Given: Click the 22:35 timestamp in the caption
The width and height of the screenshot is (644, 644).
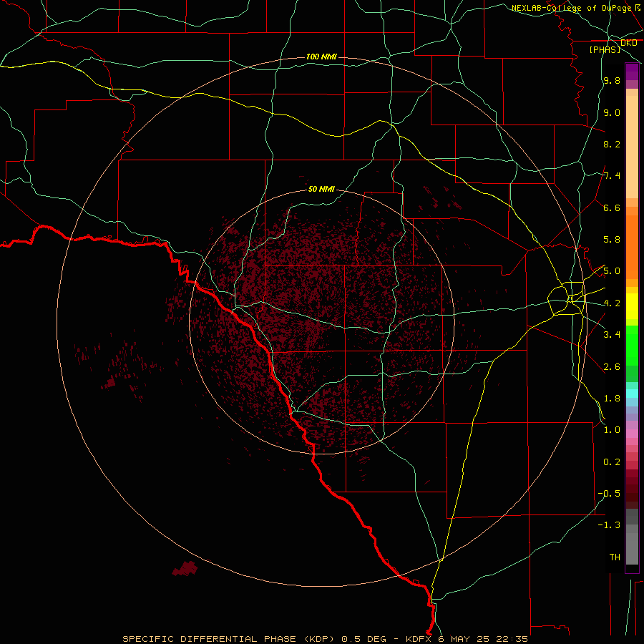Looking at the screenshot, I should coord(512,639).
